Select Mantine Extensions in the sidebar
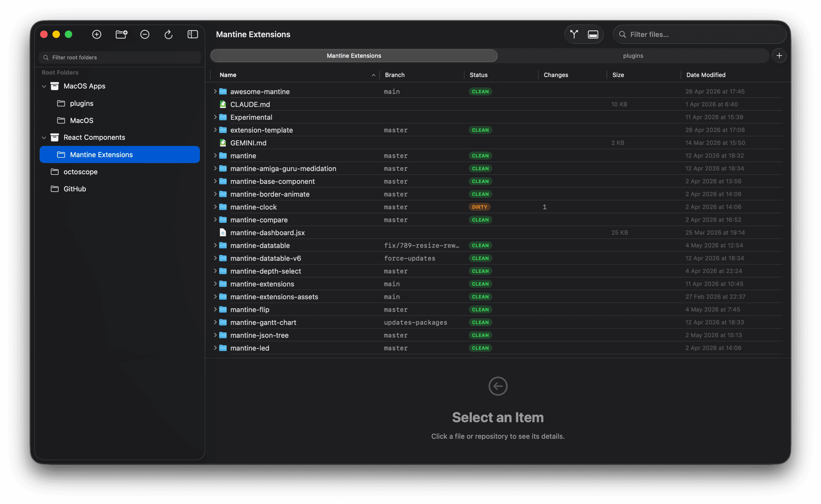 tap(120, 155)
